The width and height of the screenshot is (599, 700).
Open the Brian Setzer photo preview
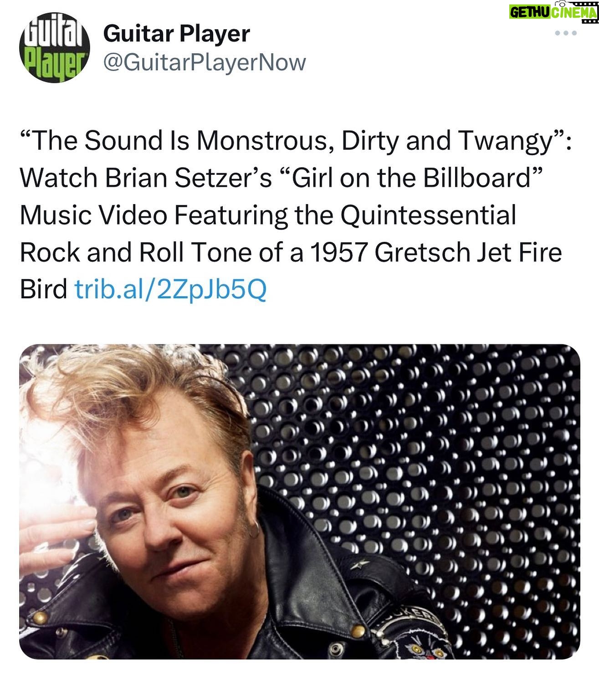(x=300, y=501)
